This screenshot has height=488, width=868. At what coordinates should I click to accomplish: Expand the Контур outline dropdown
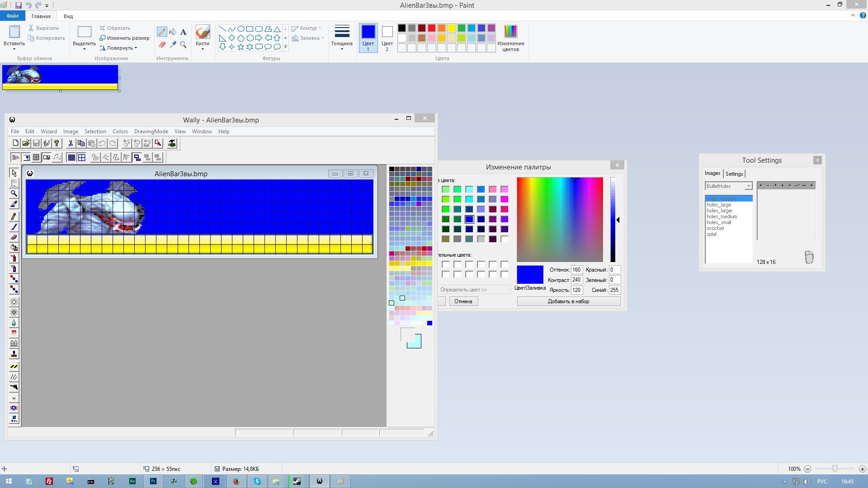[310, 28]
